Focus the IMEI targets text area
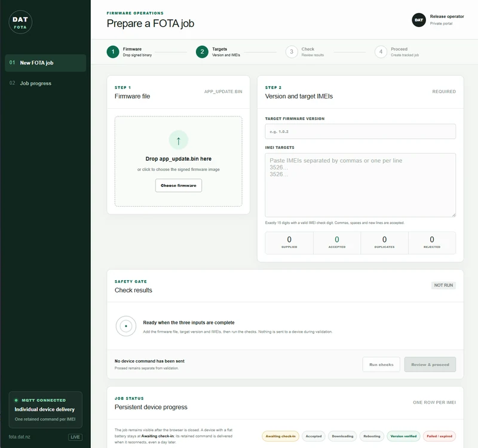 pyautogui.click(x=360, y=185)
